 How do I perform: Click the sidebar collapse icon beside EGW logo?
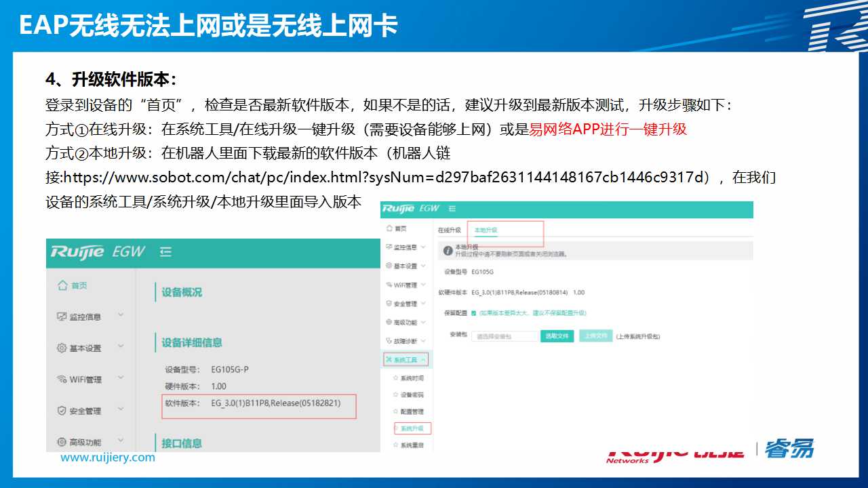tap(165, 252)
